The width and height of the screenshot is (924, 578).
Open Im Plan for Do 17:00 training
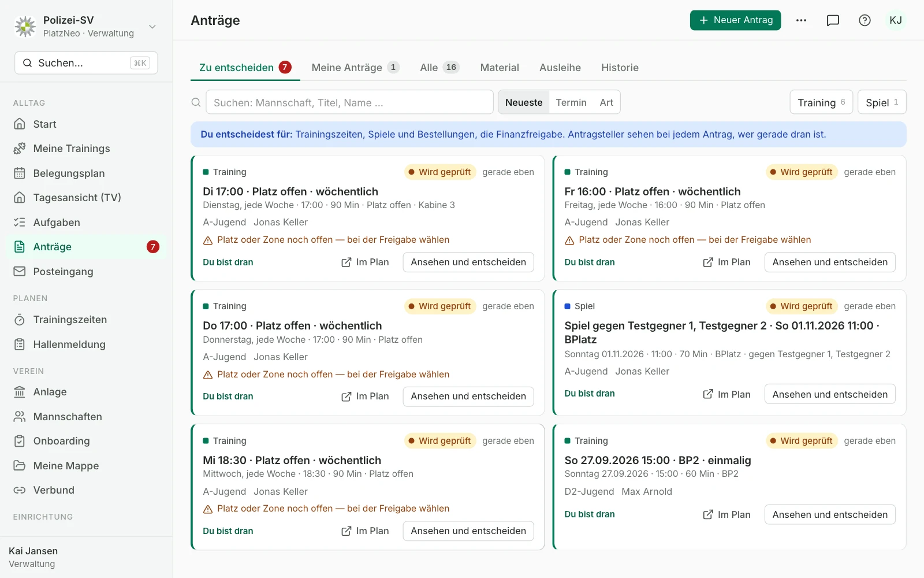point(365,397)
